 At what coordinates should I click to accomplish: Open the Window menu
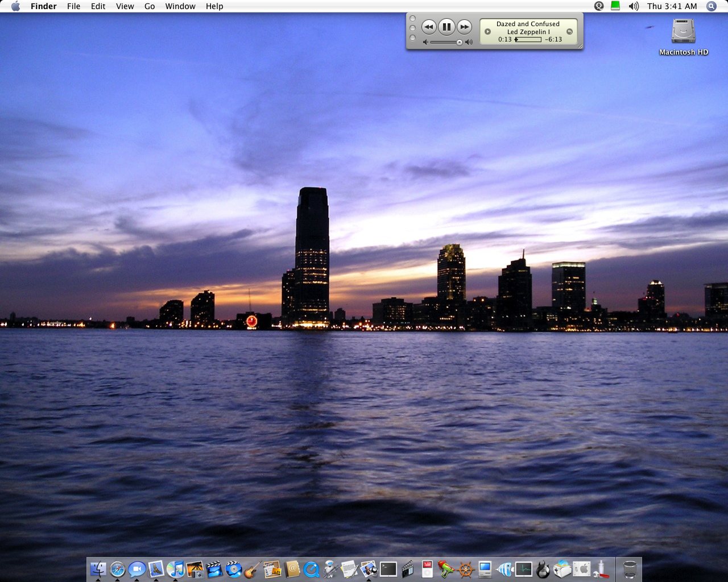click(180, 6)
